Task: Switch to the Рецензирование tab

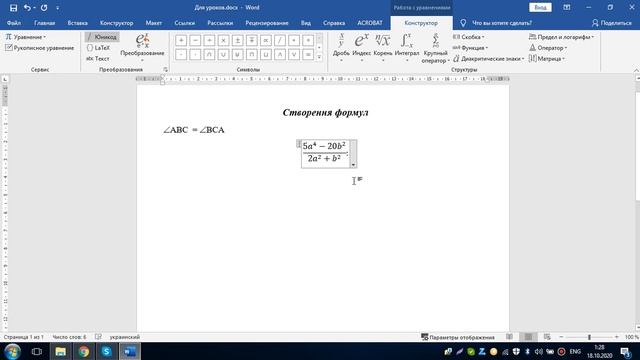Action: pyautogui.click(x=267, y=23)
